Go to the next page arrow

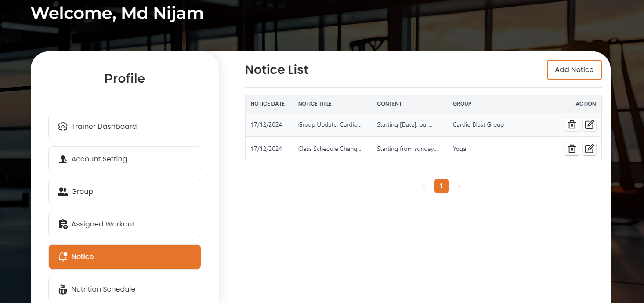click(x=459, y=186)
